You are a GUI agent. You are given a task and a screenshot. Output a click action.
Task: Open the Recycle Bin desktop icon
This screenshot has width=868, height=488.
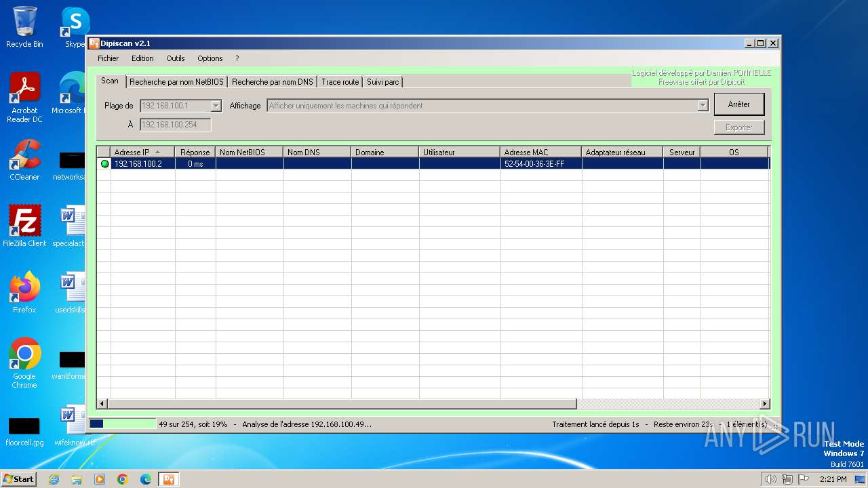click(24, 27)
